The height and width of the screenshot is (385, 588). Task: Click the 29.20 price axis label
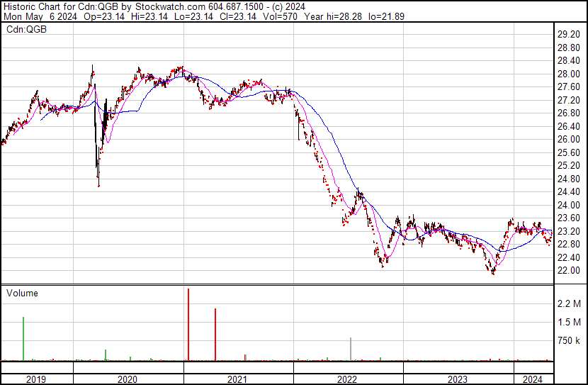pyautogui.click(x=568, y=35)
